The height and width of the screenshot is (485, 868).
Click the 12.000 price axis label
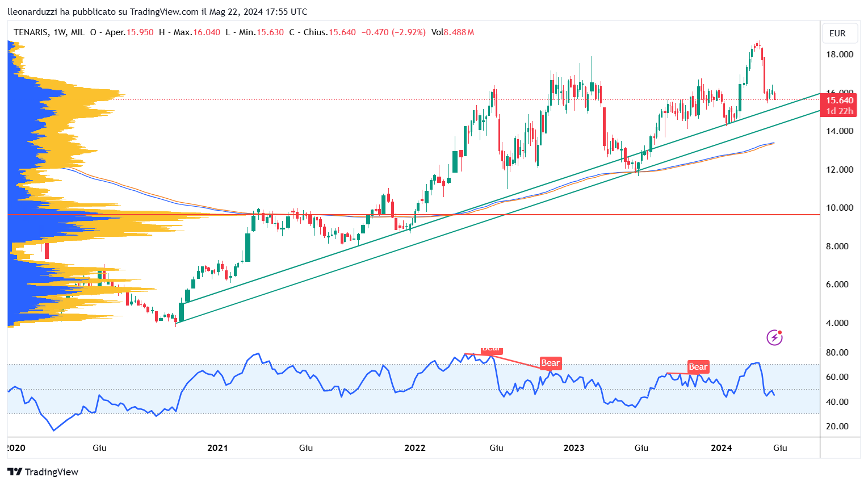[x=840, y=170]
